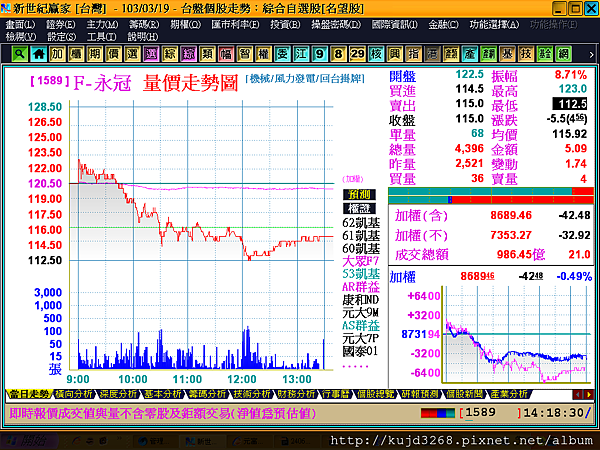The width and height of the screenshot is (600, 450).
Task: Open the 籌碼(R) menu
Action: pyautogui.click(x=144, y=24)
